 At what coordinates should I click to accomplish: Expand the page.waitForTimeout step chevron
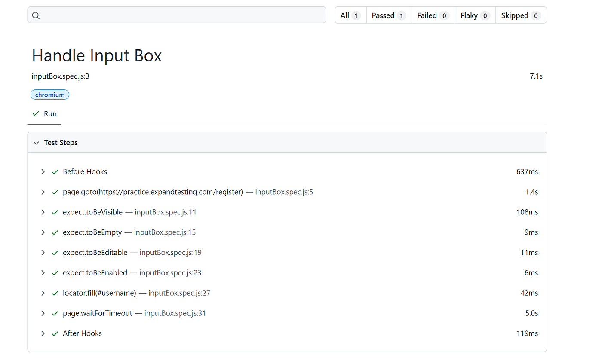tap(43, 313)
